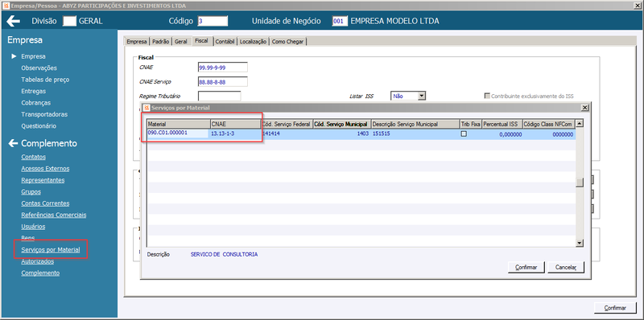Click the Regime Tributário input field
The height and width of the screenshot is (320, 644).
point(219,96)
